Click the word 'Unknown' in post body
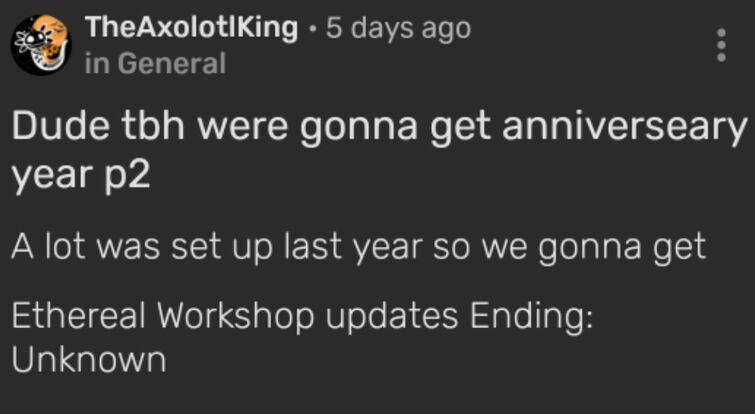The height and width of the screenshot is (414, 755). tap(89, 360)
